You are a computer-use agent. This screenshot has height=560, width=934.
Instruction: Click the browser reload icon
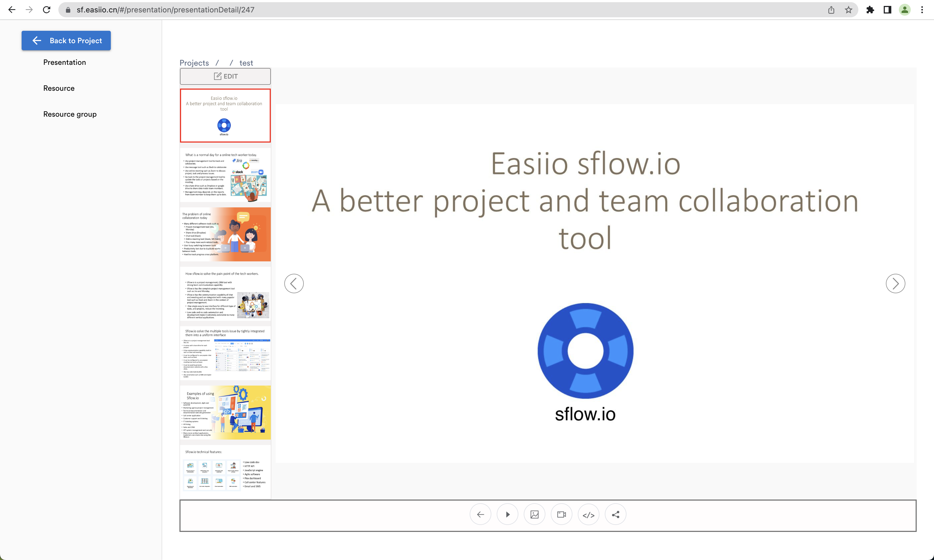(x=46, y=10)
